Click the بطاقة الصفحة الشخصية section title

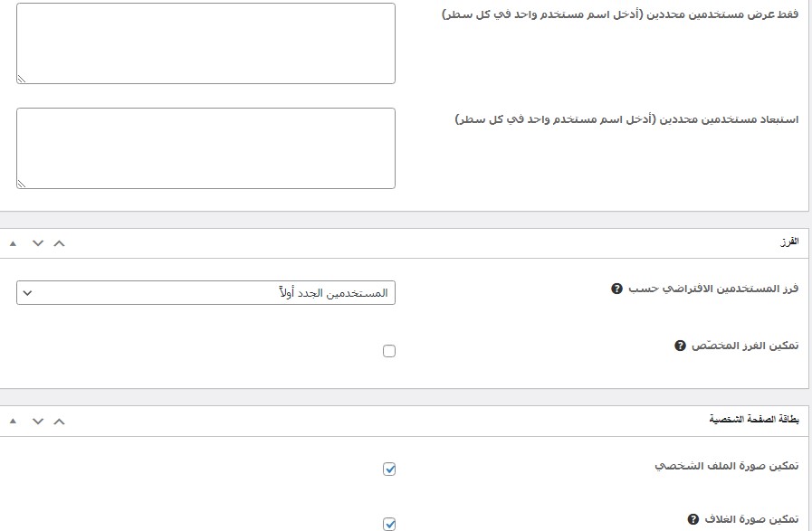click(753, 421)
